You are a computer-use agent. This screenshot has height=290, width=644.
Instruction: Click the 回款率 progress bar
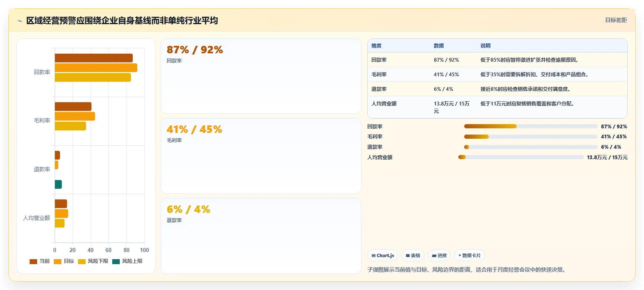[531, 126]
